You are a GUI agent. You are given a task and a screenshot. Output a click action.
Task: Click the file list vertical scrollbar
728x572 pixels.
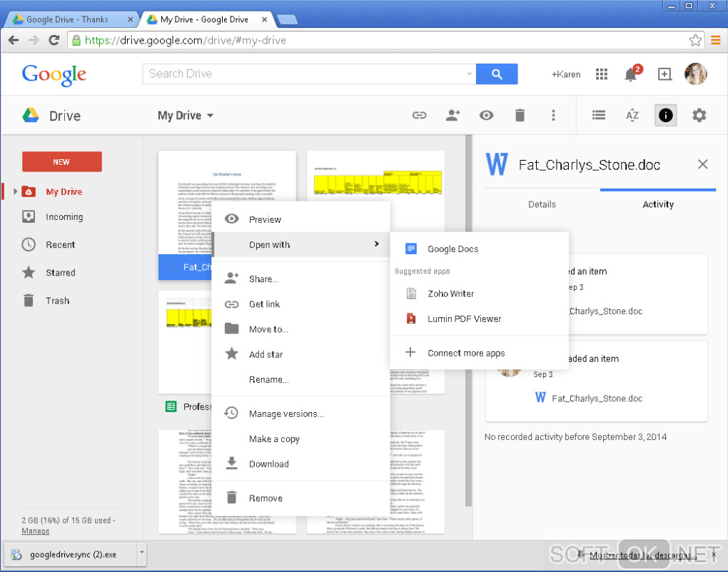pos(468,321)
